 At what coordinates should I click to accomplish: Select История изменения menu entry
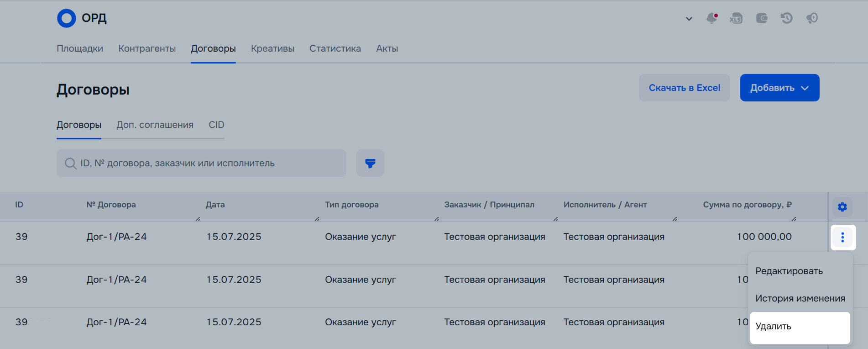[800, 298]
